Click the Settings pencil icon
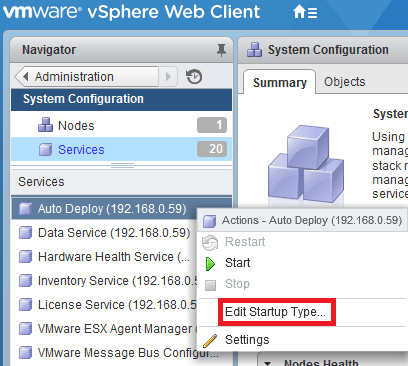Screen dimensions: 408x366 210,341
